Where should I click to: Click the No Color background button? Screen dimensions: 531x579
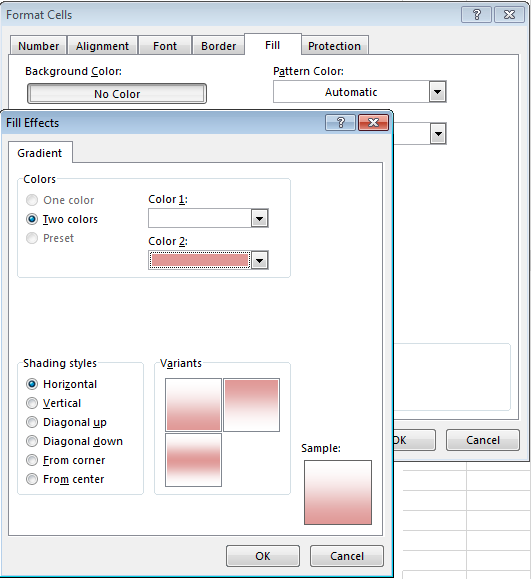(117, 94)
